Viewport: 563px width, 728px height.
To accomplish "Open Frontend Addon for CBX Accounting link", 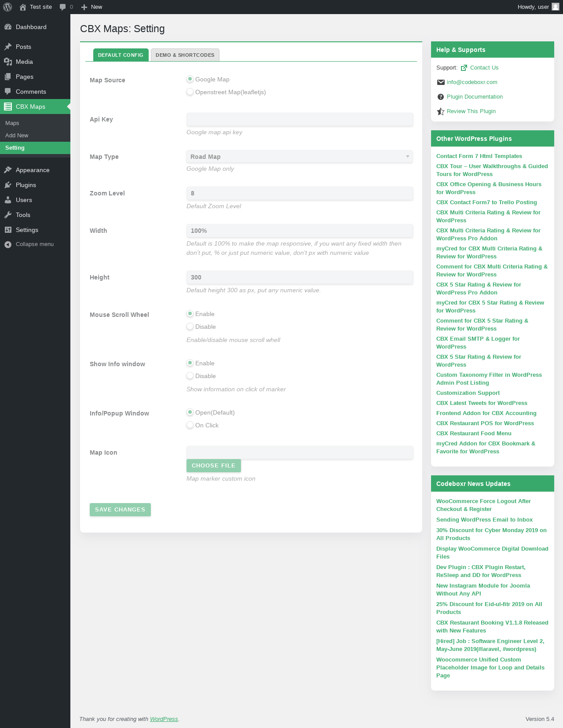I will coord(486,413).
